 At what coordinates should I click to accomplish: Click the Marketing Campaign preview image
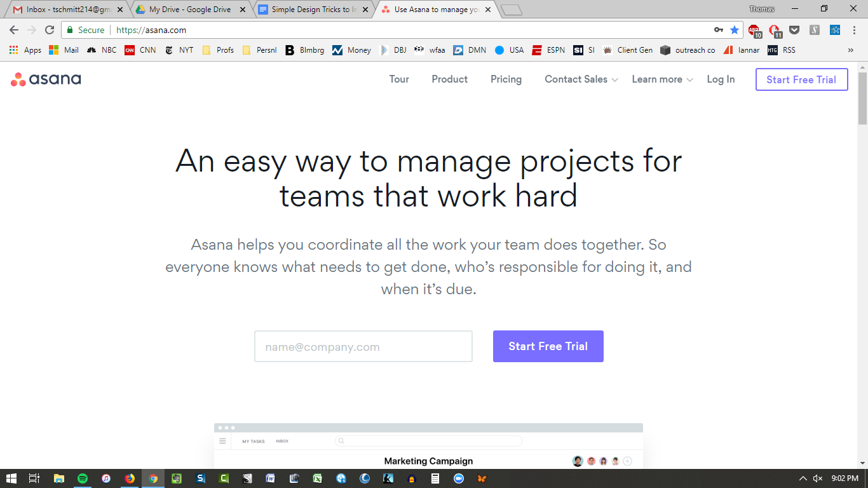coord(428,446)
